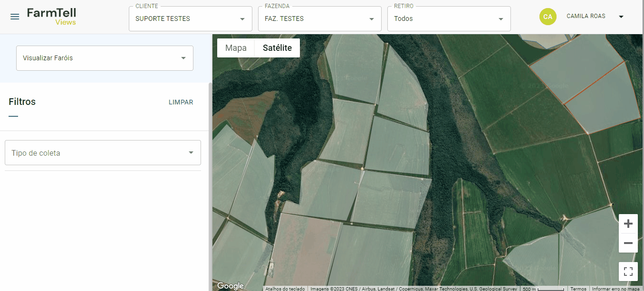Expand the Visualizar Faróis dropdown
This screenshot has width=644, height=291.
click(x=105, y=58)
